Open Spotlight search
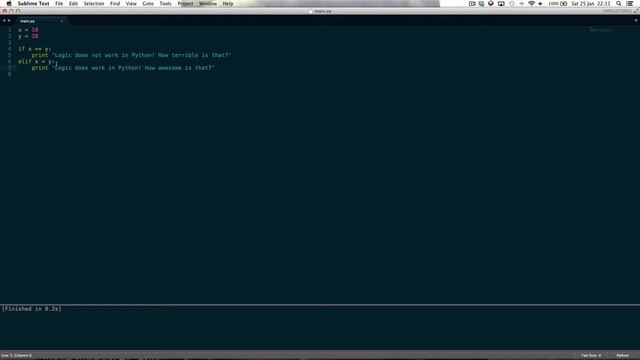This screenshot has height=360, width=640. [619, 4]
